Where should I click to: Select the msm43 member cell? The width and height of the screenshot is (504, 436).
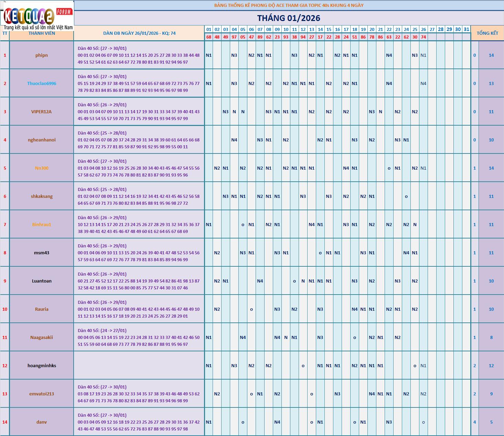42,253
